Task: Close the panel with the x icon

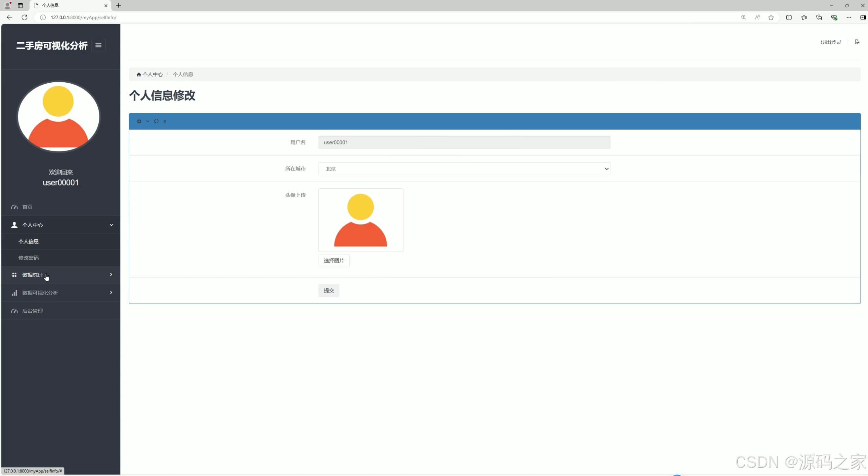Action: coord(165,121)
